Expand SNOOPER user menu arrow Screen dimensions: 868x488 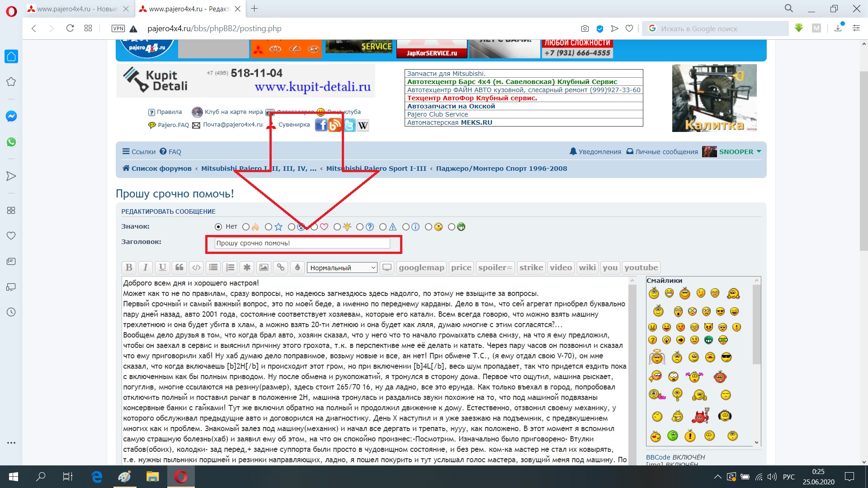coord(759,151)
